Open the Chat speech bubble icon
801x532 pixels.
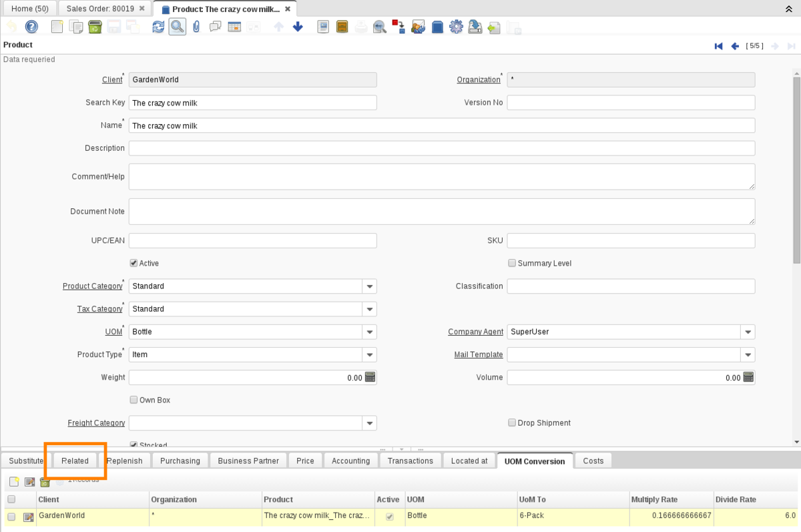coord(215,27)
